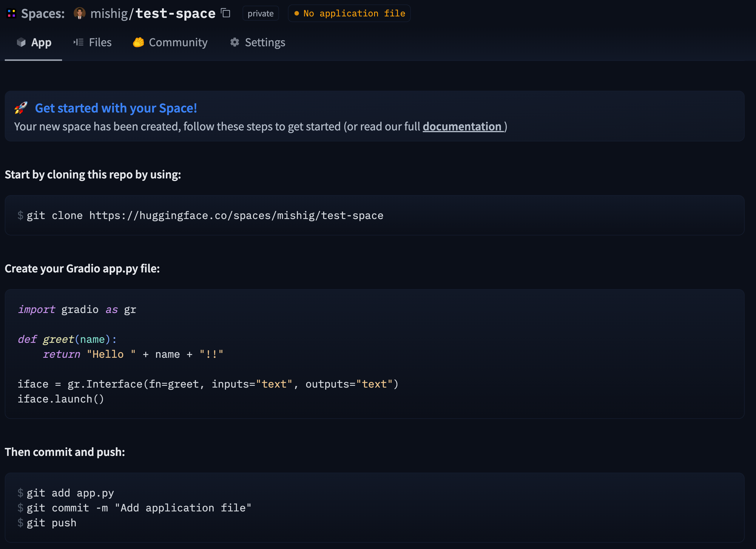The width and height of the screenshot is (756, 549).
Task: Click the Spaces heading link
Action: (x=43, y=13)
